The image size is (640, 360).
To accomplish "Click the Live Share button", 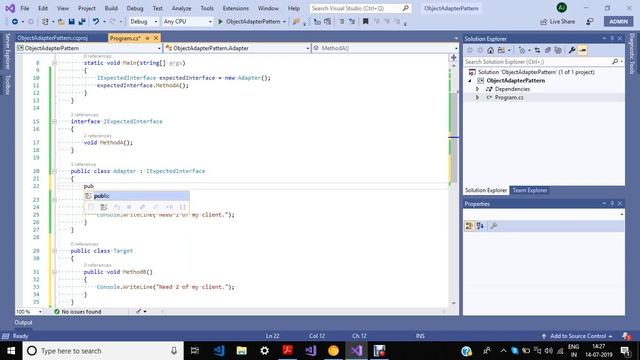I will (x=558, y=22).
